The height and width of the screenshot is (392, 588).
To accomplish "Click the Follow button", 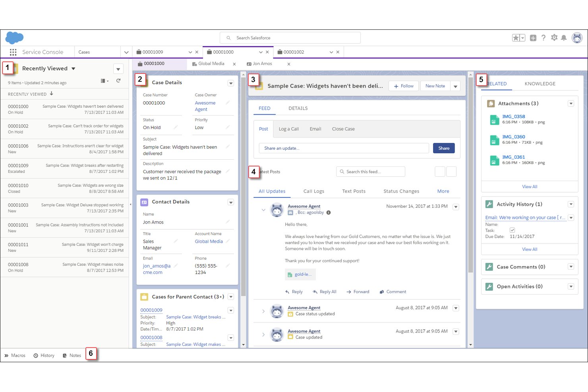I will click(x=404, y=86).
